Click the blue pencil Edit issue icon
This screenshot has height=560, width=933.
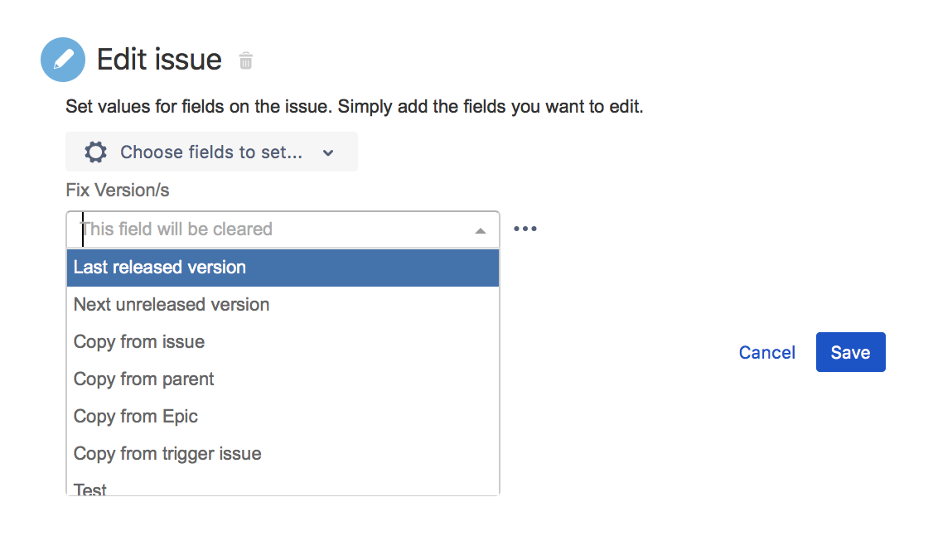click(x=63, y=59)
